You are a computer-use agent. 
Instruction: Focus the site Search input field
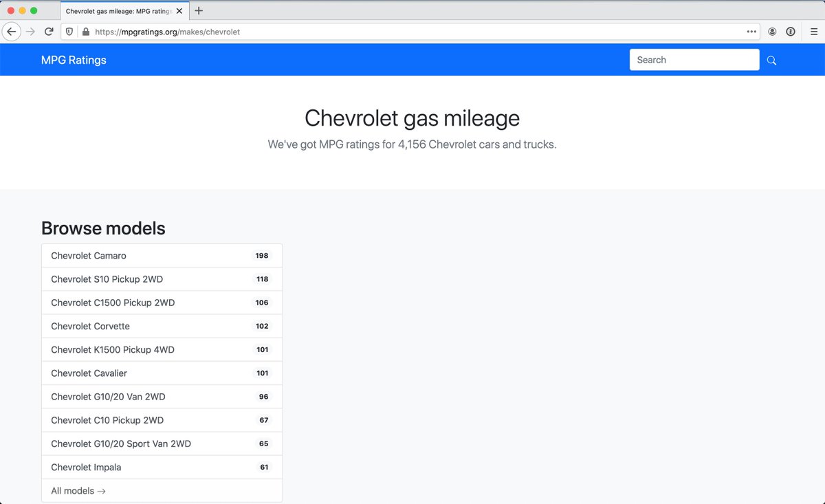click(x=694, y=60)
